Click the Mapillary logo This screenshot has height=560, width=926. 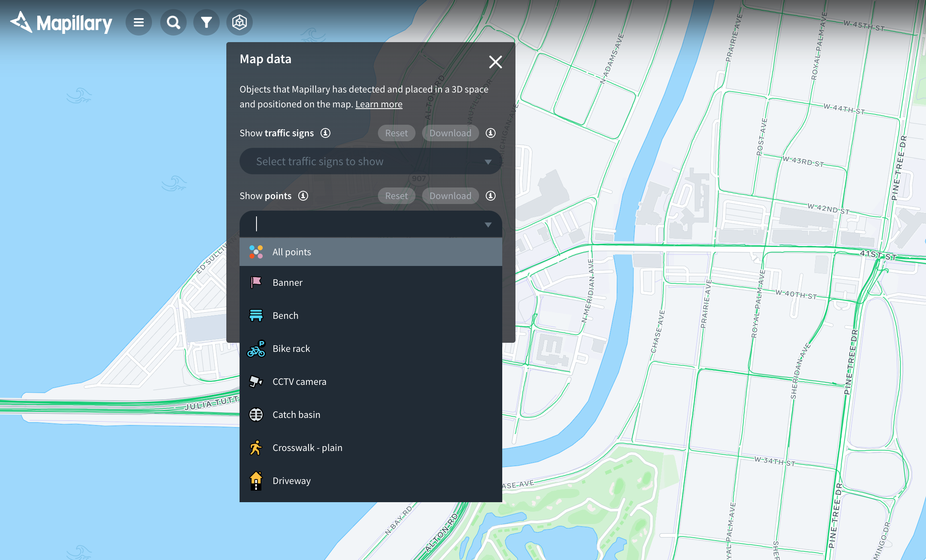61,23
